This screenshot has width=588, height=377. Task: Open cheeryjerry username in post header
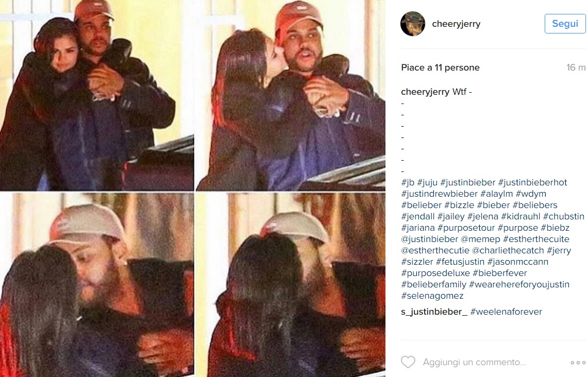pyautogui.click(x=456, y=24)
